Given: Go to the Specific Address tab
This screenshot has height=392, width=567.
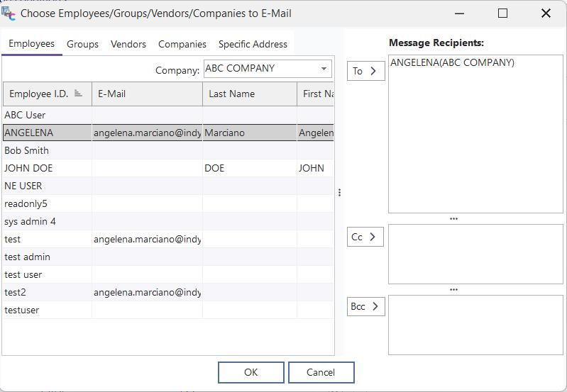Looking at the screenshot, I should click(253, 44).
